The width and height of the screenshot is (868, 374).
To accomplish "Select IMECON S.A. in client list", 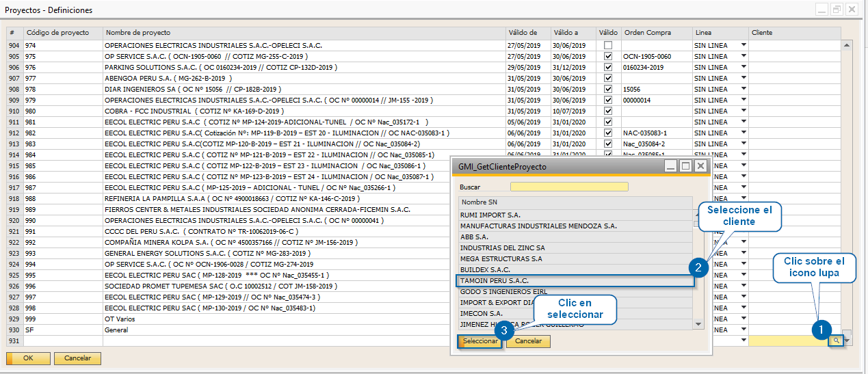I will pyautogui.click(x=576, y=313).
